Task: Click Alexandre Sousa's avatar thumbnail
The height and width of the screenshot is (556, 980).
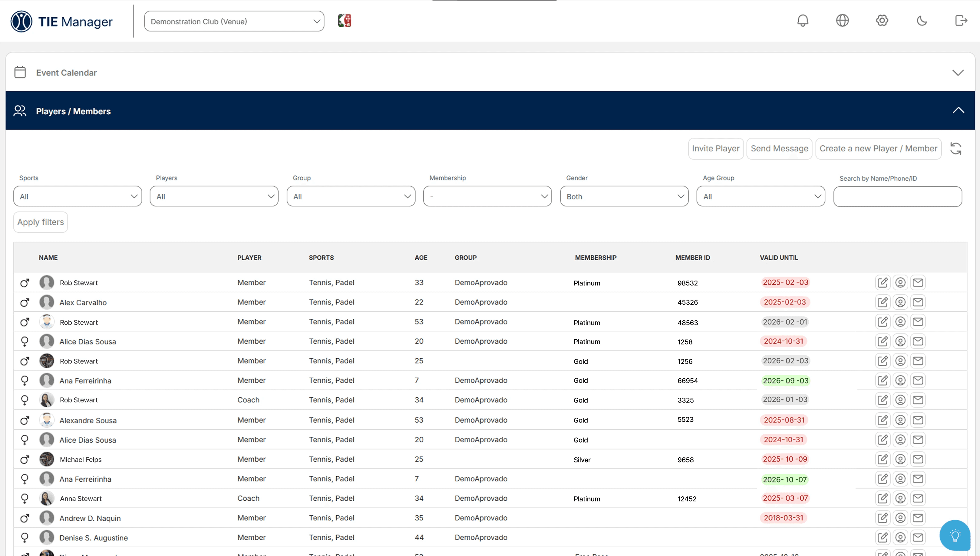Action: point(47,420)
